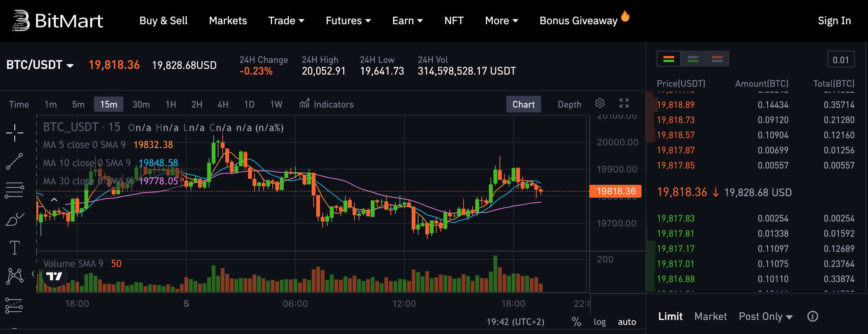Click the order type info icon
This screenshot has height=334, width=868.
tap(813, 316)
